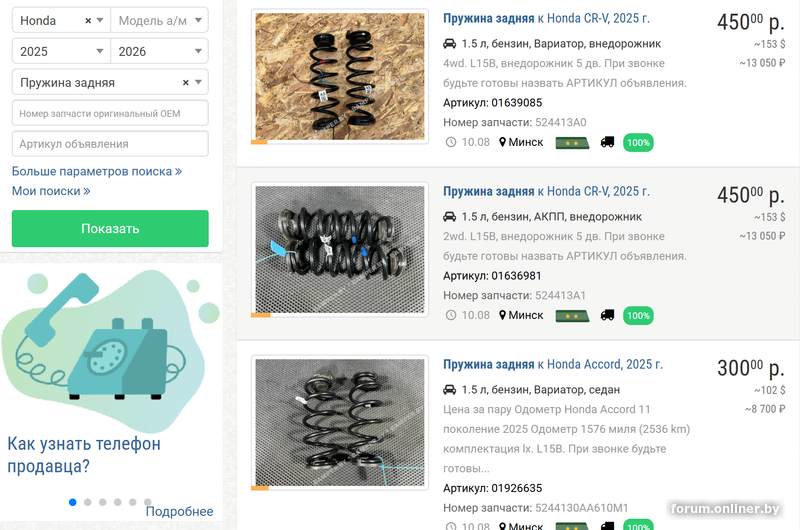Click part number 524413A0
The height and width of the screenshot is (530, 800).
pyautogui.click(x=561, y=122)
